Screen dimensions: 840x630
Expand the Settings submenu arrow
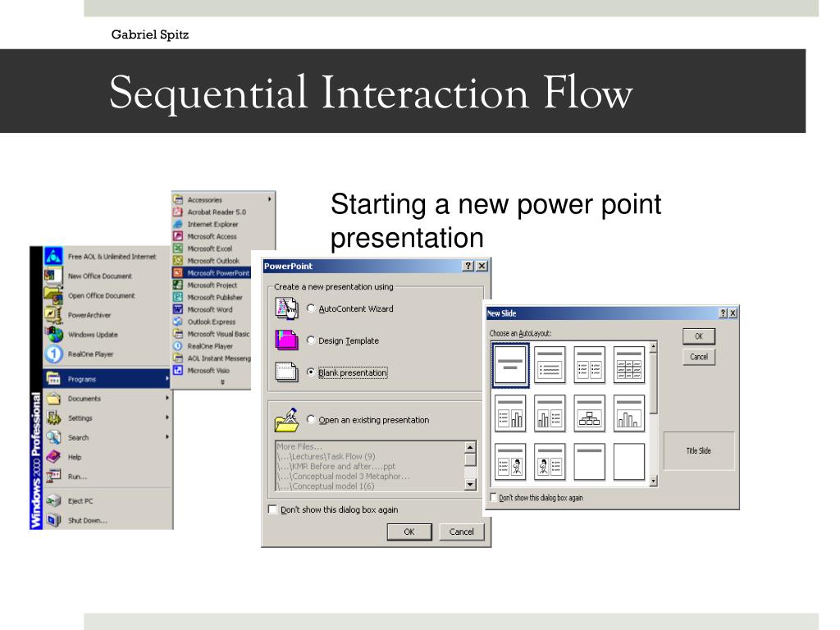pyautogui.click(x=167, y=418)
